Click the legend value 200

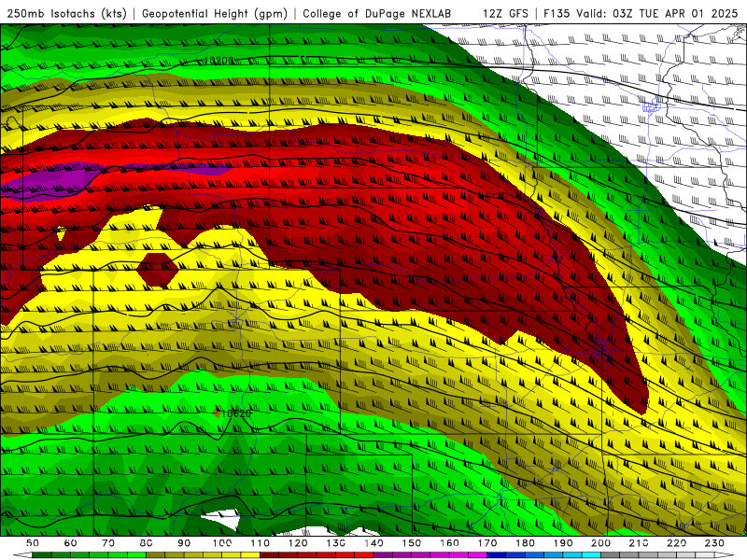pos(600,543)
